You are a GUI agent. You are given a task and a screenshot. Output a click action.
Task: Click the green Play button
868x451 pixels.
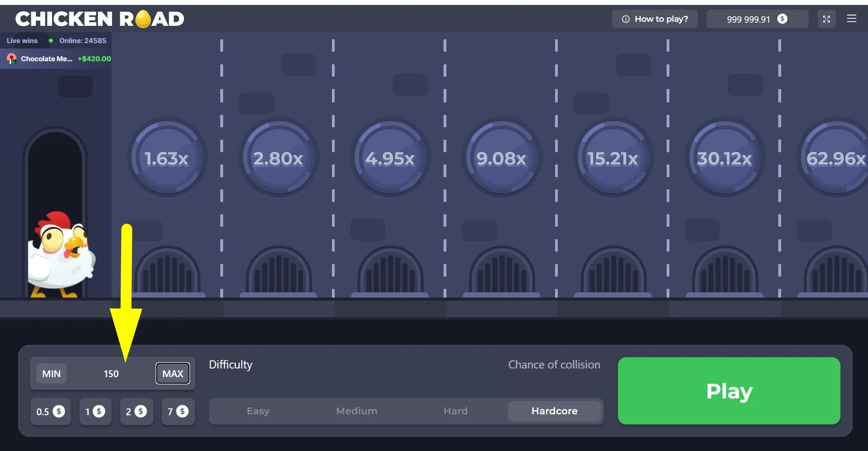(729, 391)
